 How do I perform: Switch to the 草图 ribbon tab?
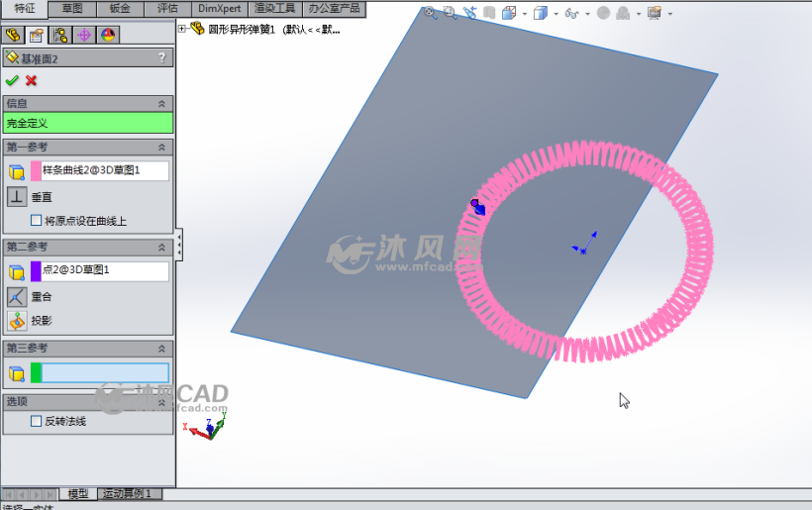point(72,8)
